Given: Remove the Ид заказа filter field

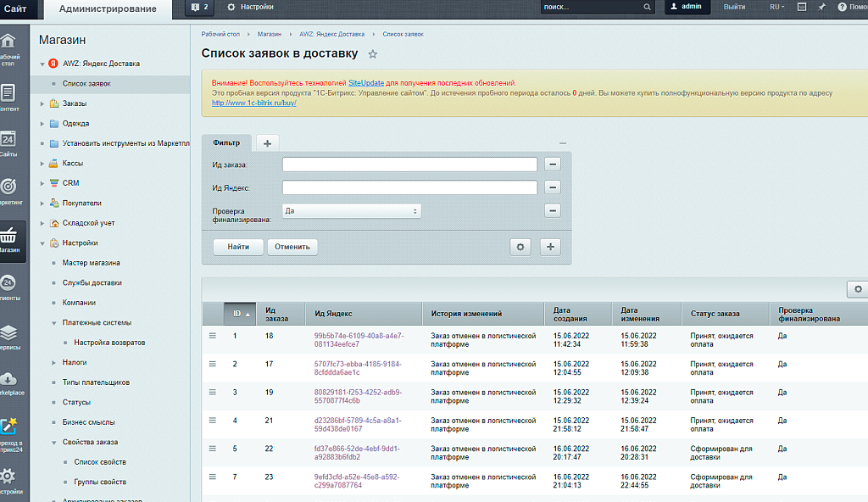Looking at the screenshot, I should coord(552,165).
